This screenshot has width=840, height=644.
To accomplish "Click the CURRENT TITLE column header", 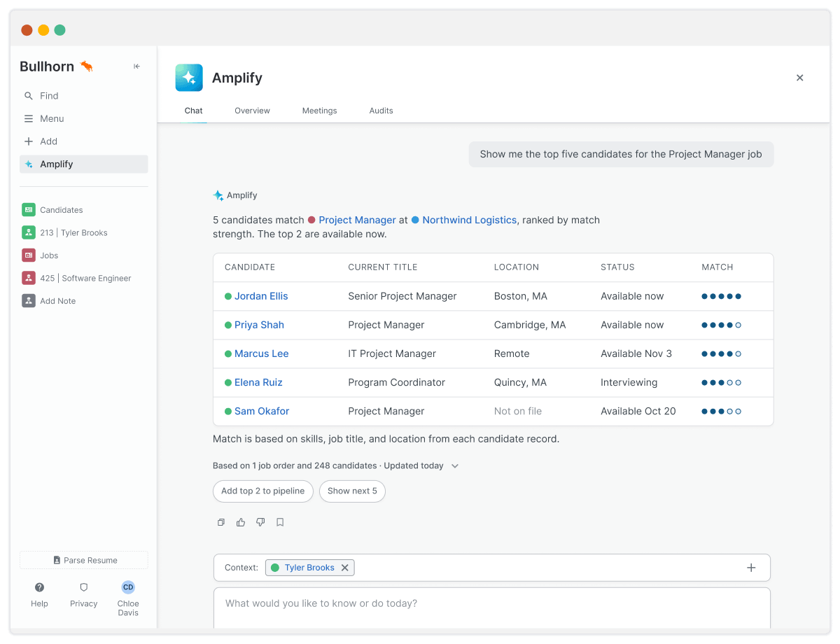I will pyautogui.click(x=383, y=267).
